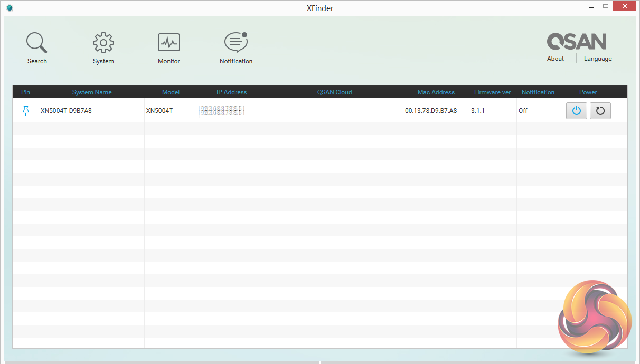The image size is (640, 364).
Task: Click the restart button for XN5004T
Action: [x=600, y=111]
